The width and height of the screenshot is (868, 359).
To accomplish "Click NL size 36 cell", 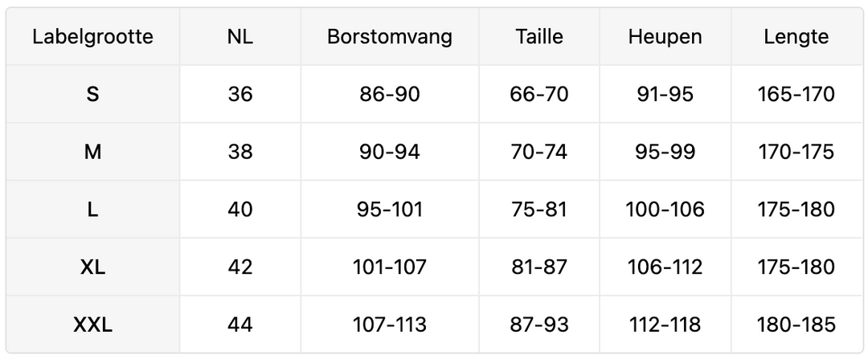I will tap(240, 95).
